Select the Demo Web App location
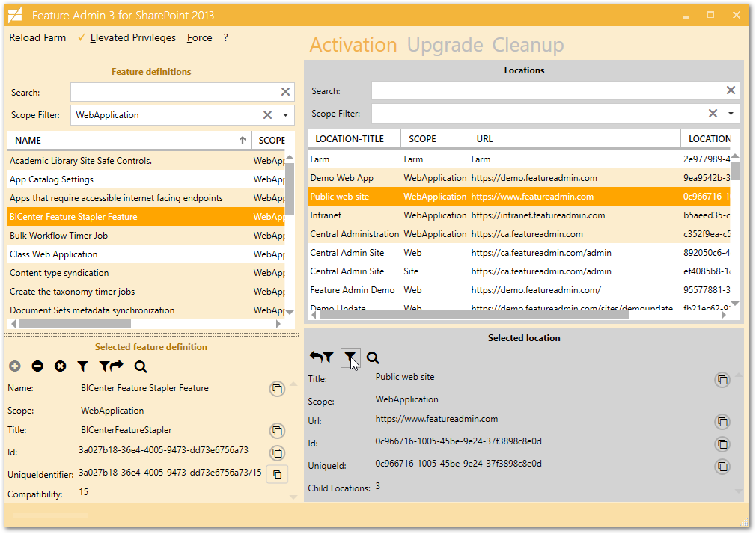The width and height of the screenshot is (756, 534). click(519, 178)
